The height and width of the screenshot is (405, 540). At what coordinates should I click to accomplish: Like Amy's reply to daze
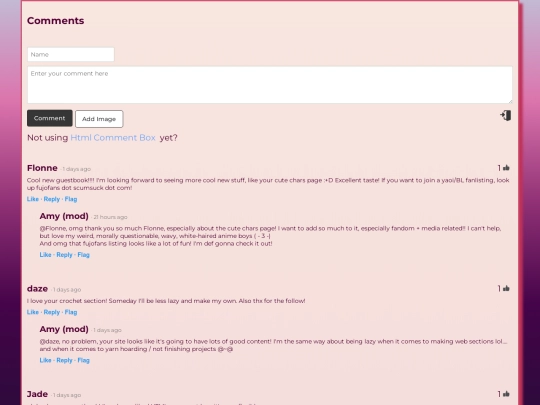(45, 360)
